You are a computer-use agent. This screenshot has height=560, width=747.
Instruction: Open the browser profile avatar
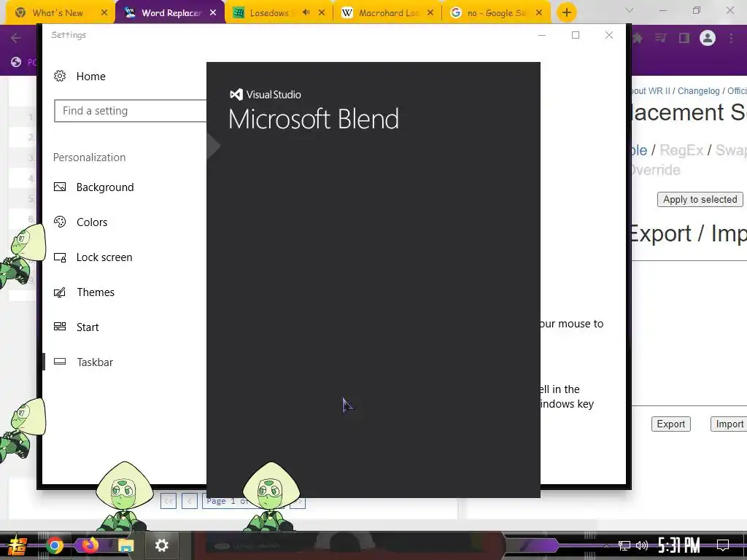708,38
